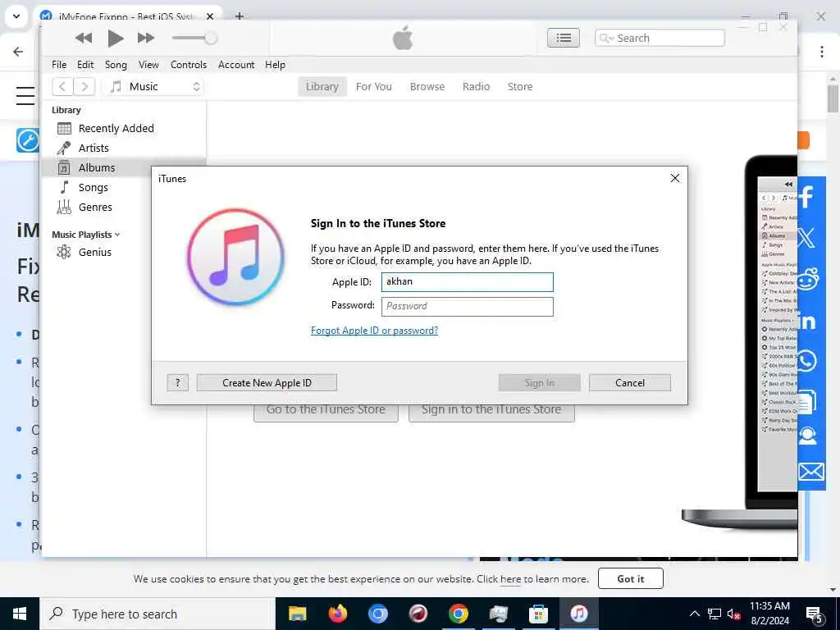
Task: Expand the Music media type dropdown
Action: 155,86
